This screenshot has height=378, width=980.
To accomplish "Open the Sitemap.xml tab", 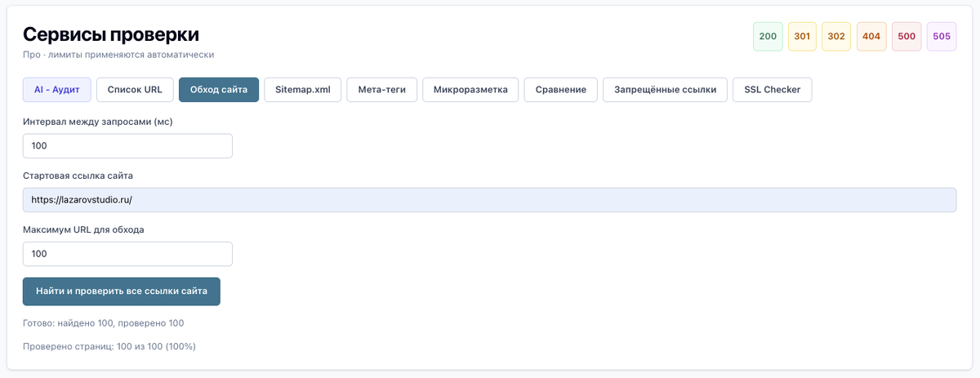I will pos(303,90).
